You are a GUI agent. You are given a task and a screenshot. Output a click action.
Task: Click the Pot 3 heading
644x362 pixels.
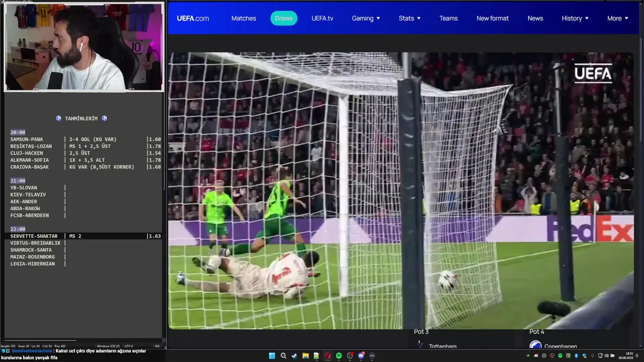click(422, 332)
